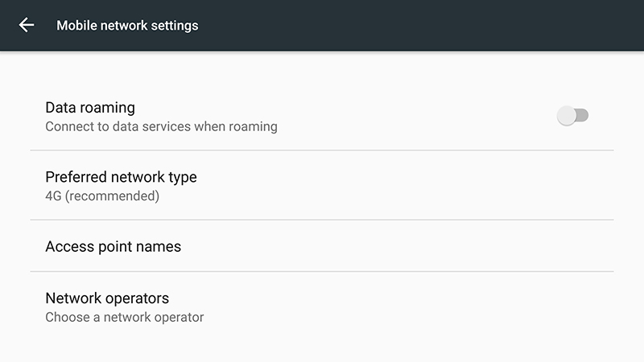
Task: Click the "Network operators" heading text
Action: click(107, 298)
